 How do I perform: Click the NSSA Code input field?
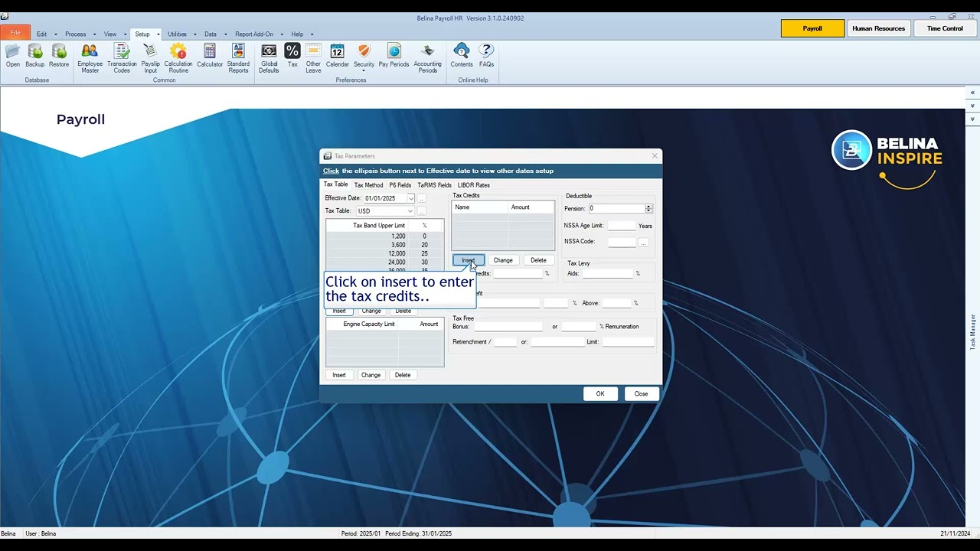pos(622,243)
